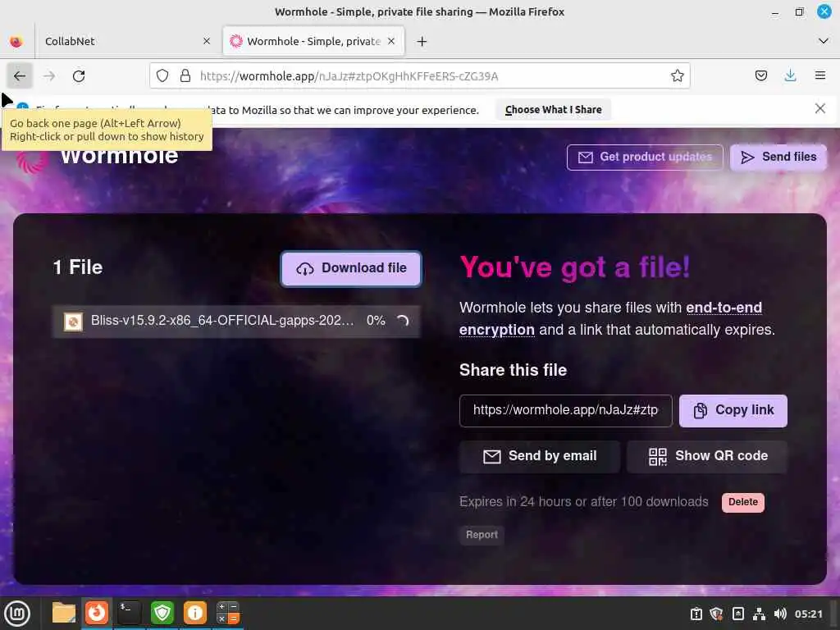840x630 pixels.
Task: Click the 0% download progress indicator
Action: click(376, 321)
